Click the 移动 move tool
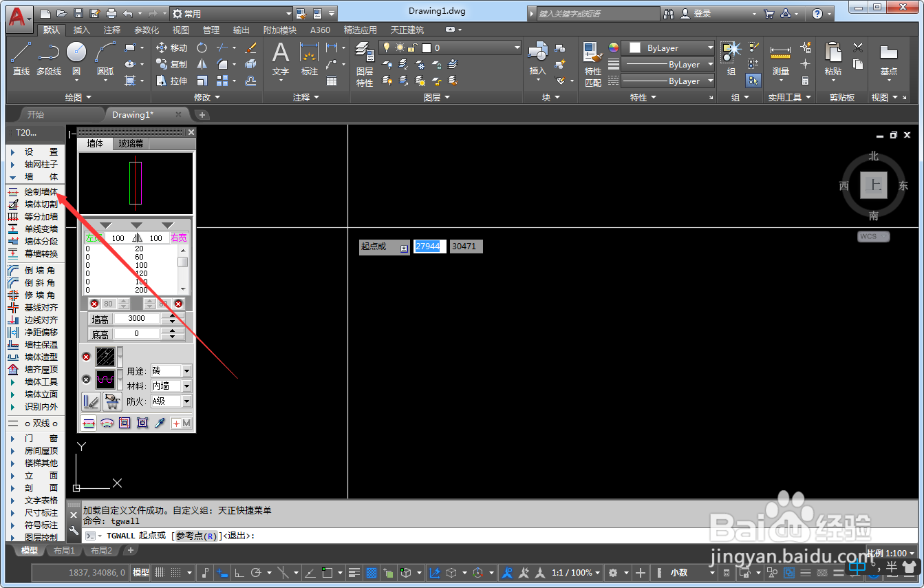Image resolution: width=924 pixels, height=588 pixels. tap(171, 48)
